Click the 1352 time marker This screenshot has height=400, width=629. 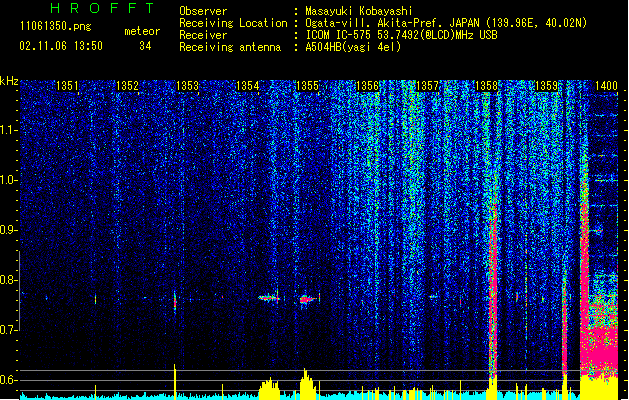click(x=127, y=86)
